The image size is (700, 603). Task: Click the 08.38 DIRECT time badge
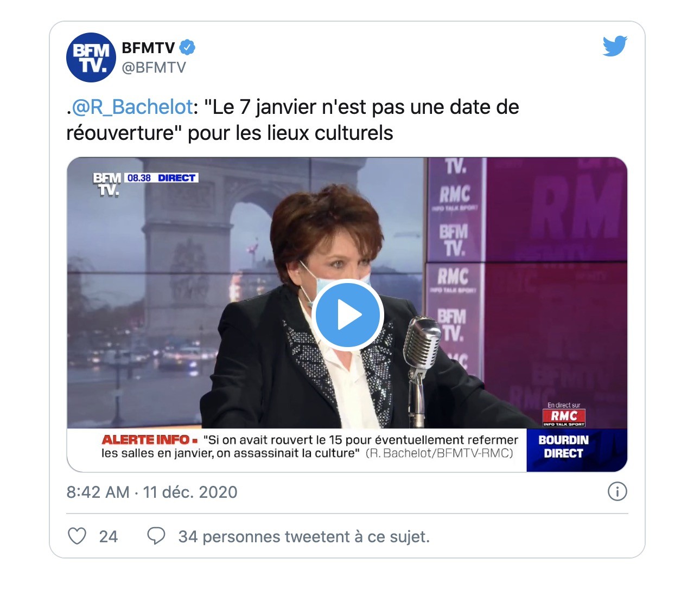click(162, 178)
